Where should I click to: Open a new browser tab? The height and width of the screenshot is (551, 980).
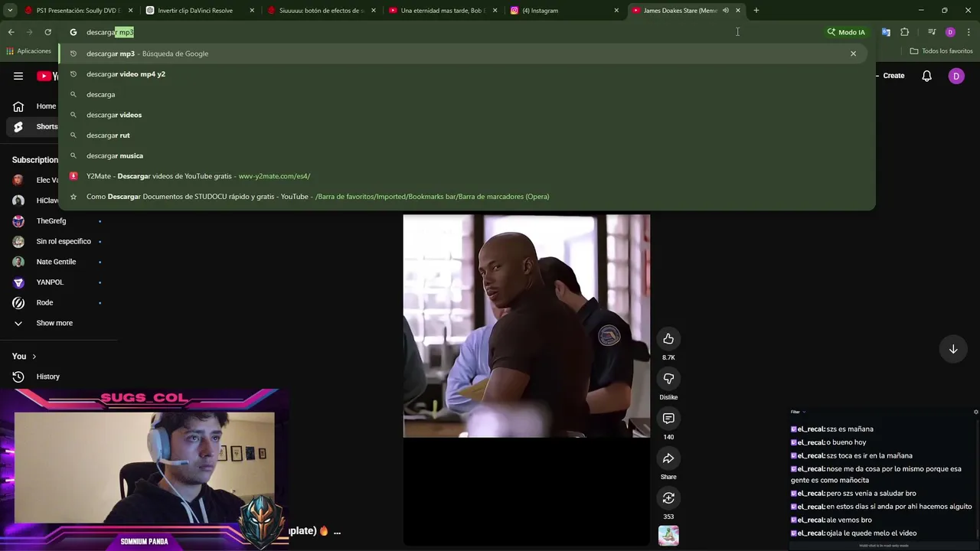click(756, 11)
